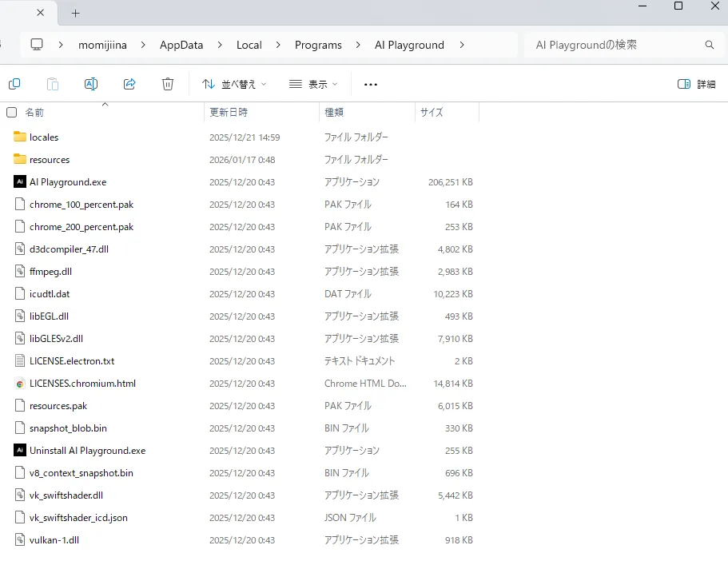Sort files by 更新日時 column header
Image resolution: width=728 pixels, height=565 pixels.
click(x=229, y=113)
